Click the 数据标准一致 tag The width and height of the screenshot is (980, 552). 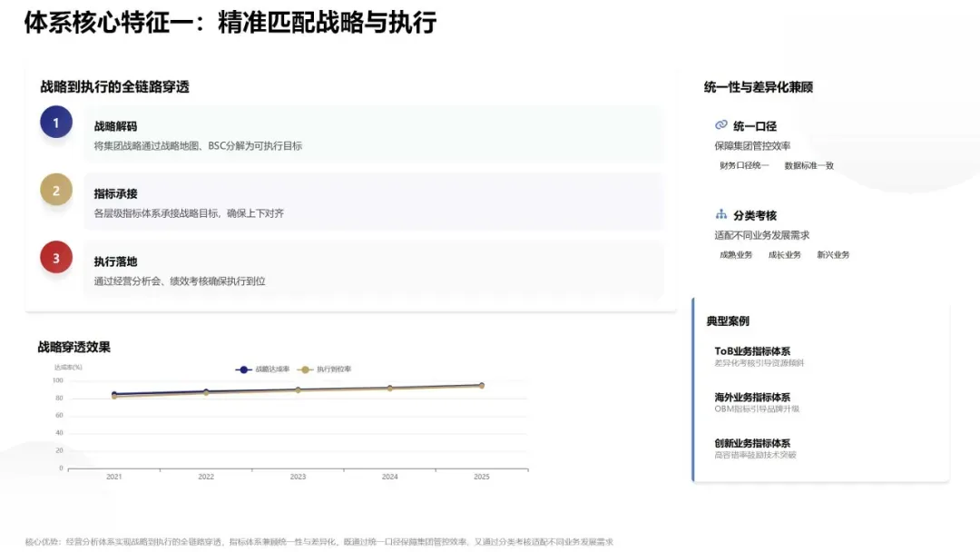click(808, 165)
